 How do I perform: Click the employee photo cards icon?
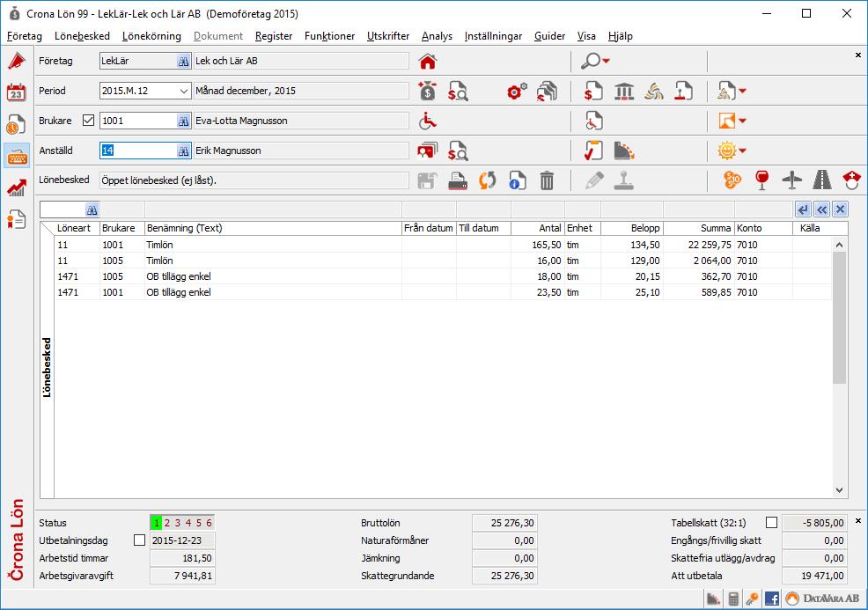427,151
